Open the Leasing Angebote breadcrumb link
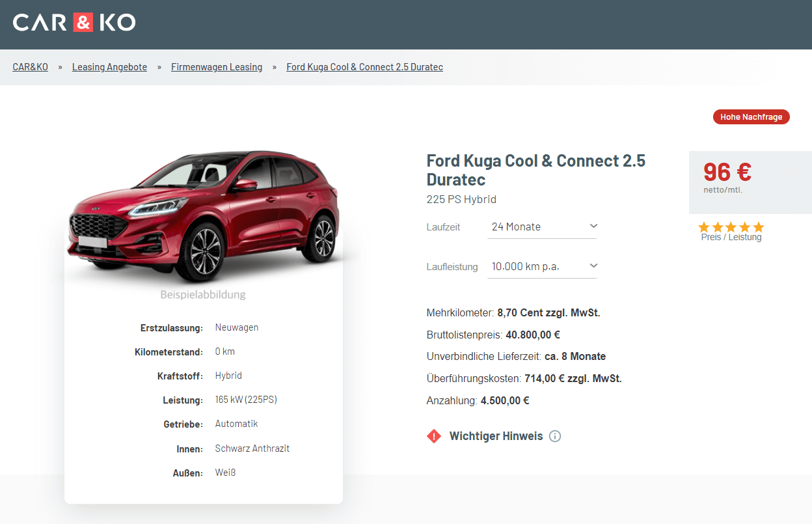 click(x=109, y=67)
